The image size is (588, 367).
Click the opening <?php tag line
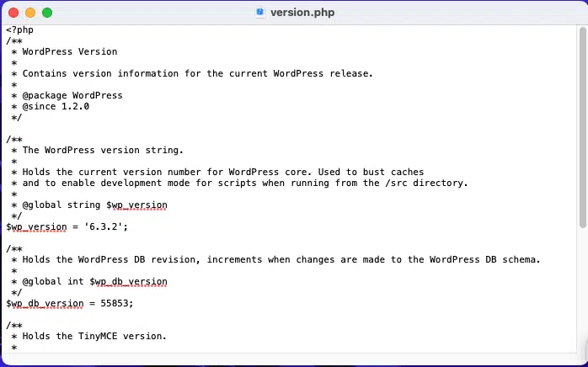coord(20,29)
